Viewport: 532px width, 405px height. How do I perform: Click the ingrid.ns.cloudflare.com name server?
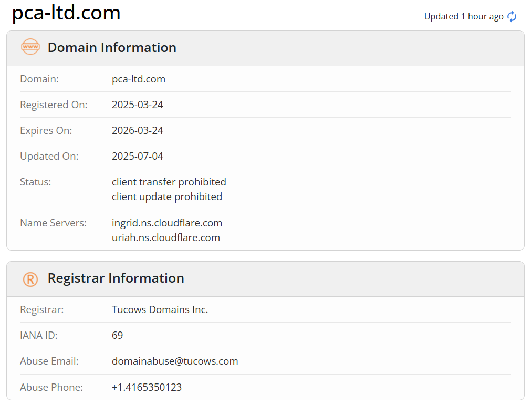pos(167,223)
